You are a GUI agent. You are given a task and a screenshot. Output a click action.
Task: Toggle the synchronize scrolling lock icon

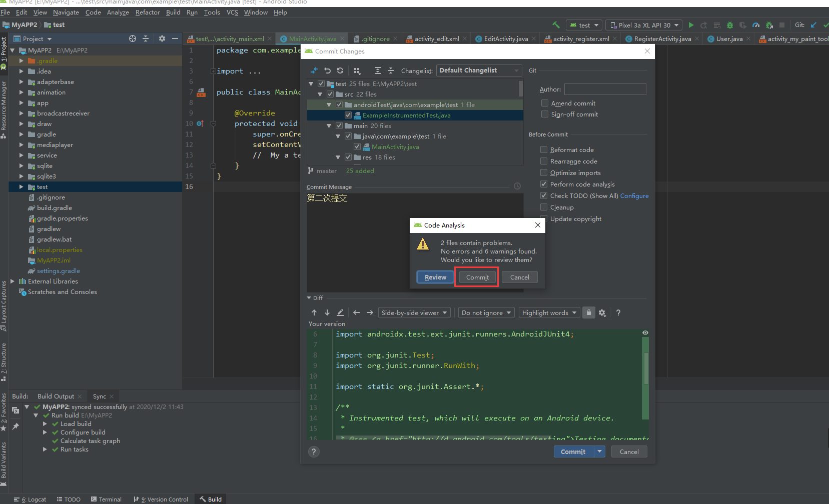pos(589,312)
